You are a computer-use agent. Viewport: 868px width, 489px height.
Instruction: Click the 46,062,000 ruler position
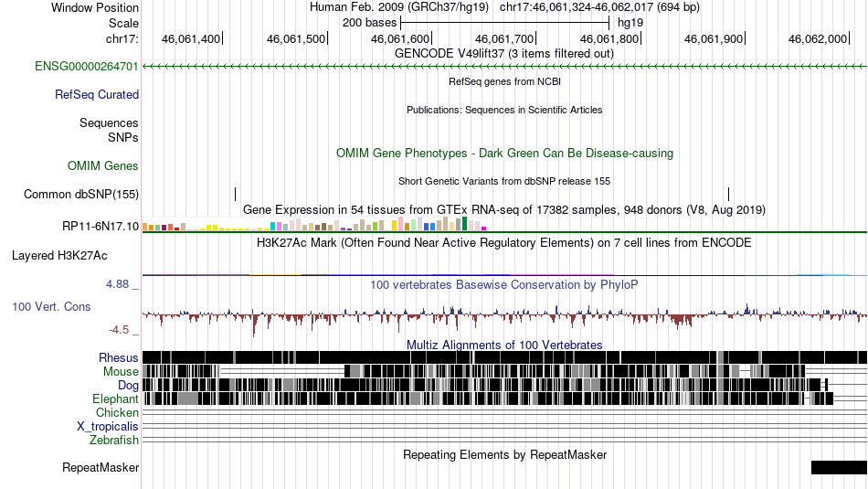(818, 38)
